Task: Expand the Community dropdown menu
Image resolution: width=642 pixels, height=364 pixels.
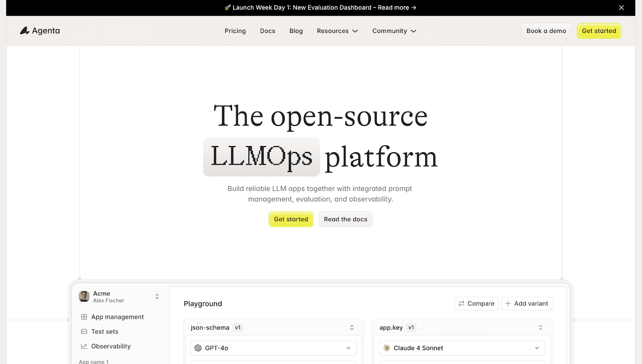Action: [x=394, y=31]
